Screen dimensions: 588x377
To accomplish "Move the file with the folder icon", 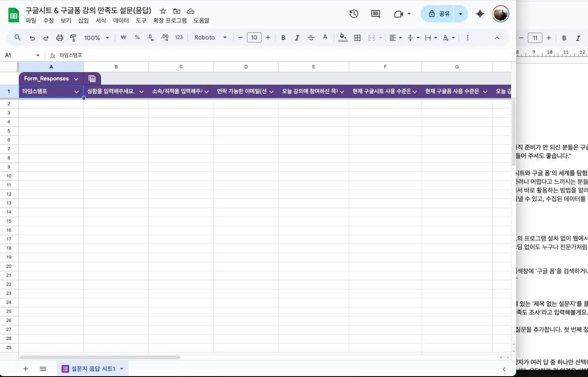I will [177, 11].
